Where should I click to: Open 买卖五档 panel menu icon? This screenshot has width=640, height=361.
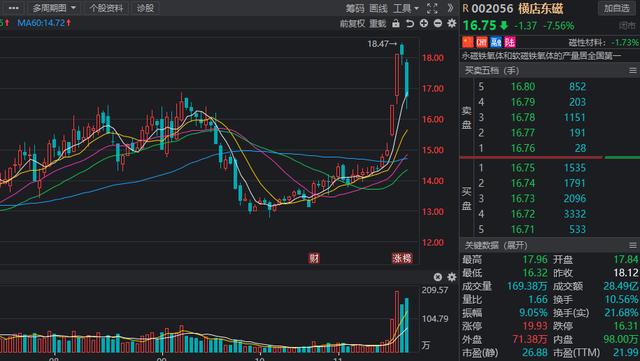pos(633,71)
